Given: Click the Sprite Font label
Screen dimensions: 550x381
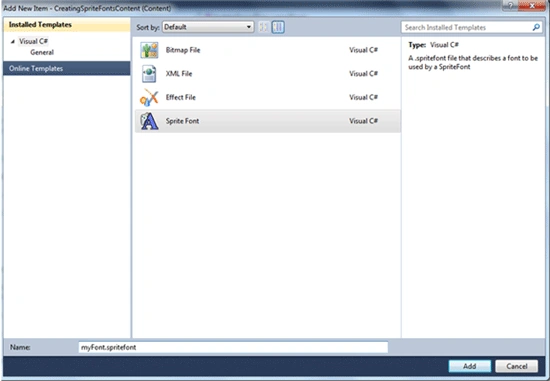Looking at the screenshot, I should (182, 121).
